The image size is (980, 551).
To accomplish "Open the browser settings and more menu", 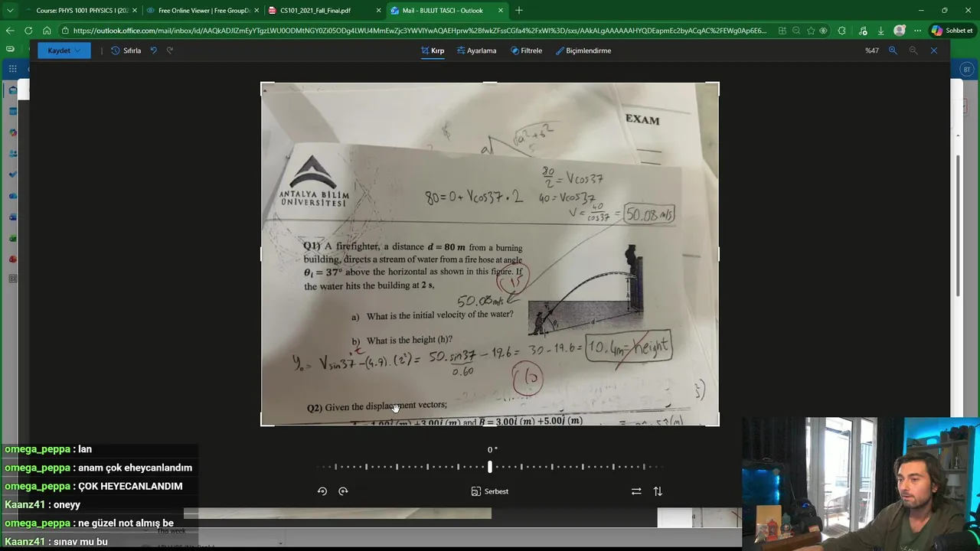I will click(x=917, y=31).
